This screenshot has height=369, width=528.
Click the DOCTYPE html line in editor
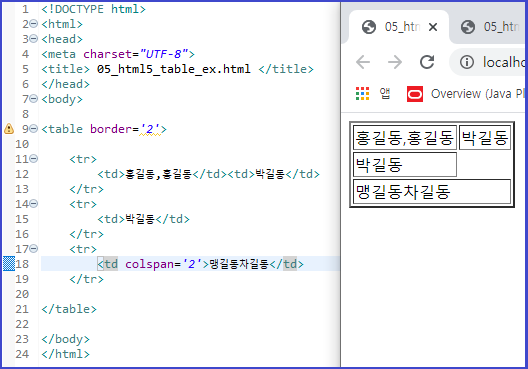coord(93,9)
